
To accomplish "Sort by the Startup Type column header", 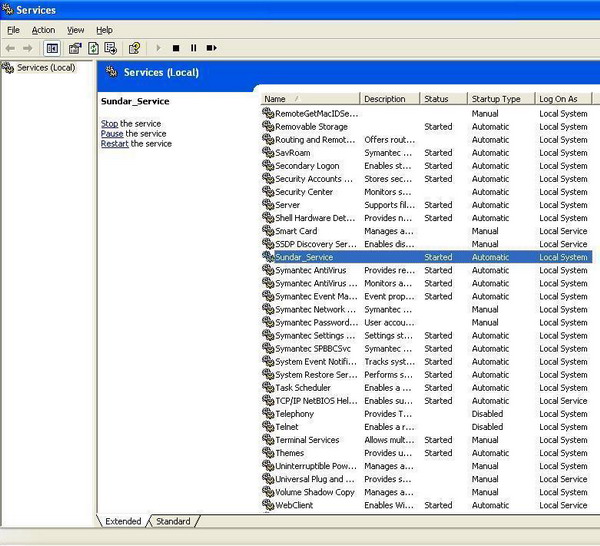I will pyautogui.click(x=501, y=99).
